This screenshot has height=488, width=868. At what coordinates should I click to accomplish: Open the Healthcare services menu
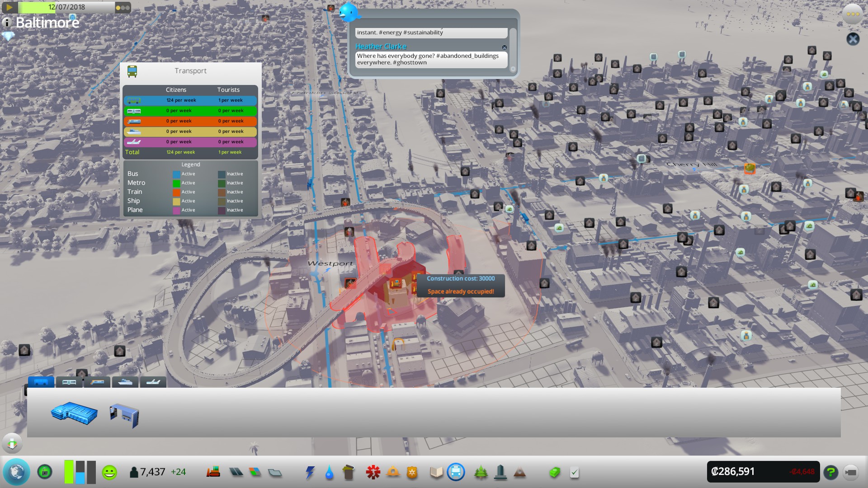tap(373, 473)
